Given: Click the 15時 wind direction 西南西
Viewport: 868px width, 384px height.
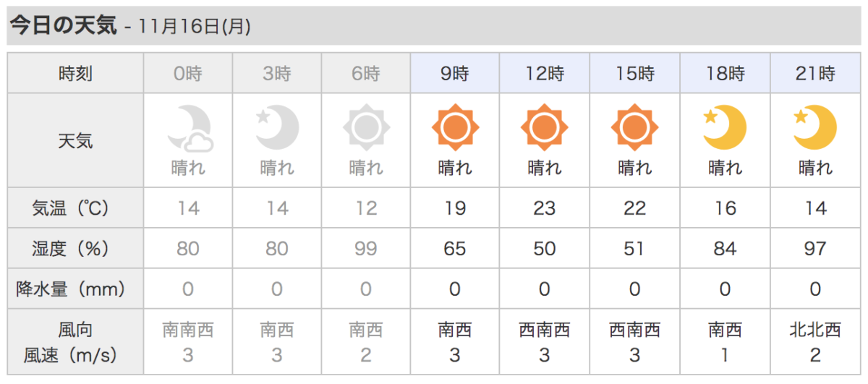Looking at the screenshot, I should pyautogui.click(x=634, y=330).
